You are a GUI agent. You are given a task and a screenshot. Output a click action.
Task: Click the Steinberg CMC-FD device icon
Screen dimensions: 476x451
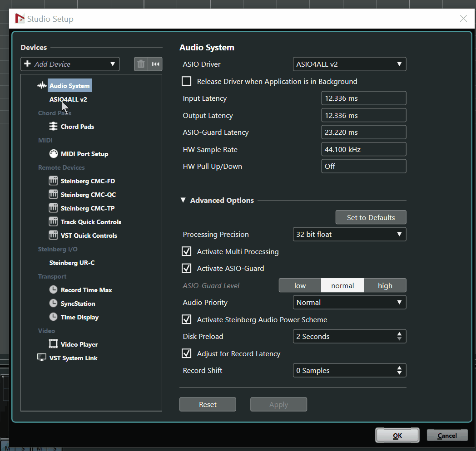point(53,181)
